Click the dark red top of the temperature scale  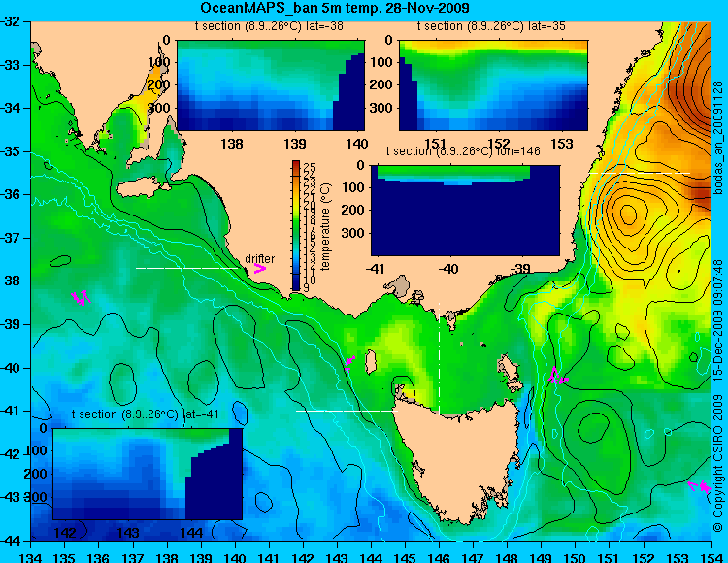click(x=296, y=165)
